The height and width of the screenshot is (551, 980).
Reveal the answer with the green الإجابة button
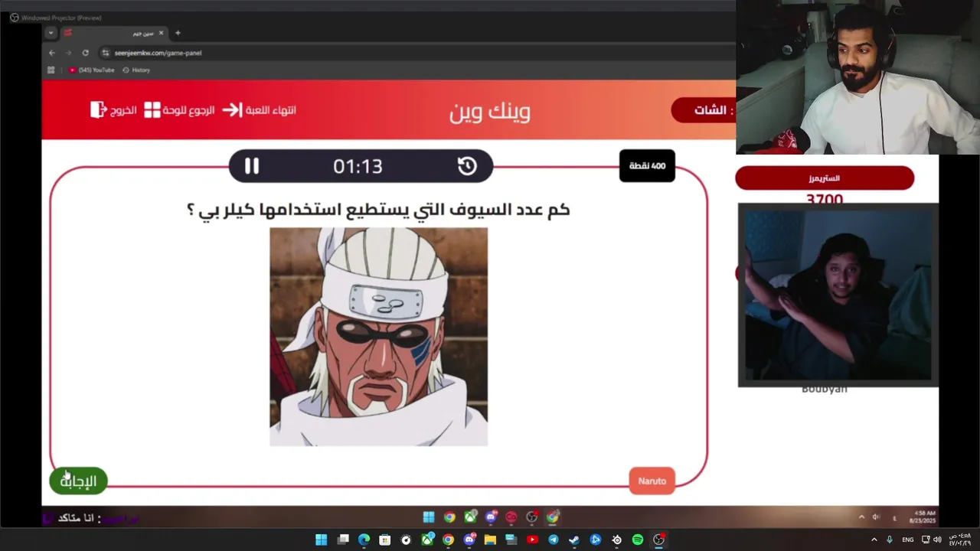pyautogui.click(x=79, y=481)
